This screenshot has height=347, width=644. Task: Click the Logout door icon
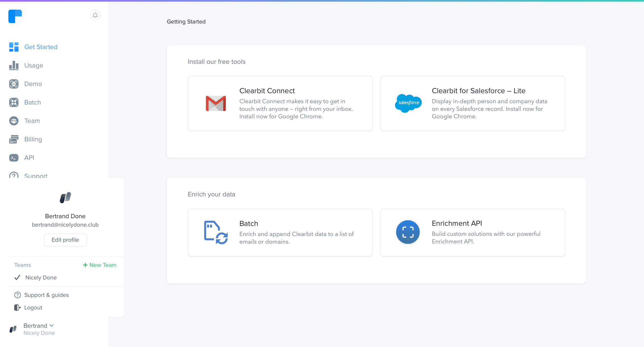point(17,308)
